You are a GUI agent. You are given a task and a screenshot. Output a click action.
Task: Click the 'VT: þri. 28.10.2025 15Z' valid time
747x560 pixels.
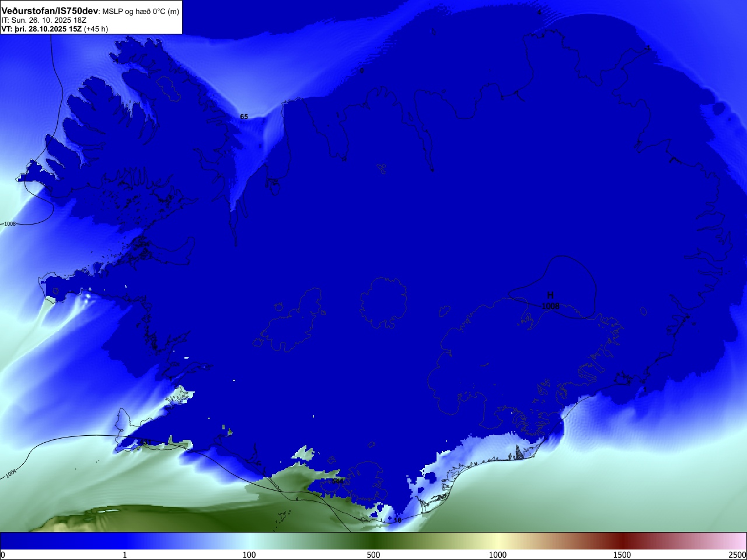(41, 29)
